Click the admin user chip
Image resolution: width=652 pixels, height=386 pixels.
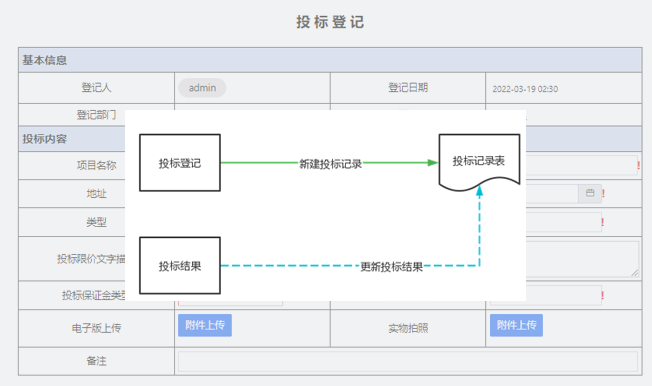(202, 88)
